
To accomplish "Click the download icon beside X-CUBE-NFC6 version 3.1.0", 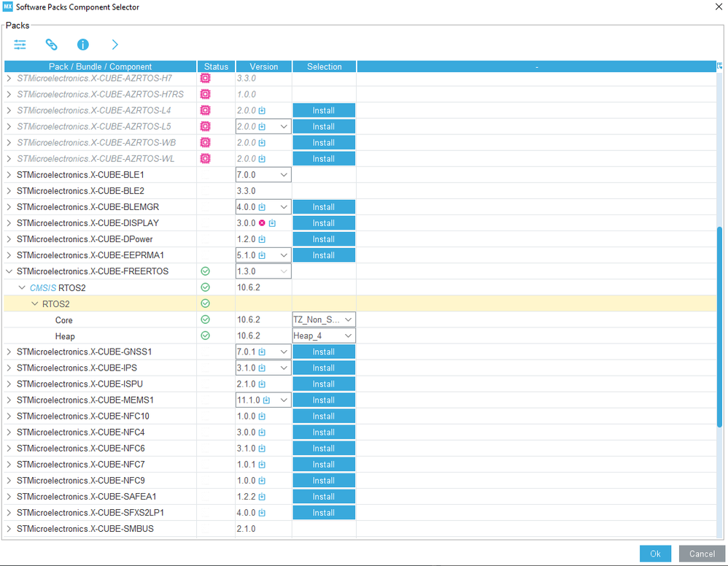I will (262, 449).
